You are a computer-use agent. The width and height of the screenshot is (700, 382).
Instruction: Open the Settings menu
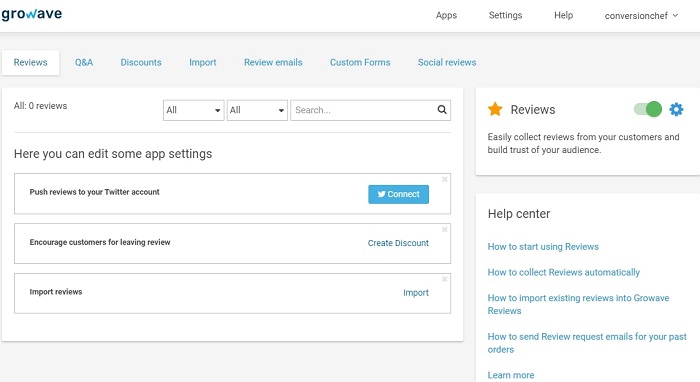click(505, 15)
